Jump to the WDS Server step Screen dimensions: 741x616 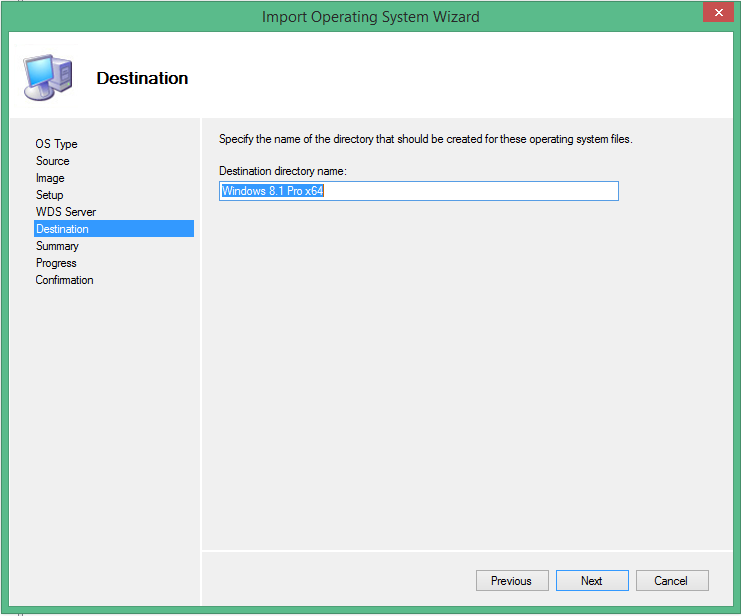pyautogui.click(x=66, y=212)
